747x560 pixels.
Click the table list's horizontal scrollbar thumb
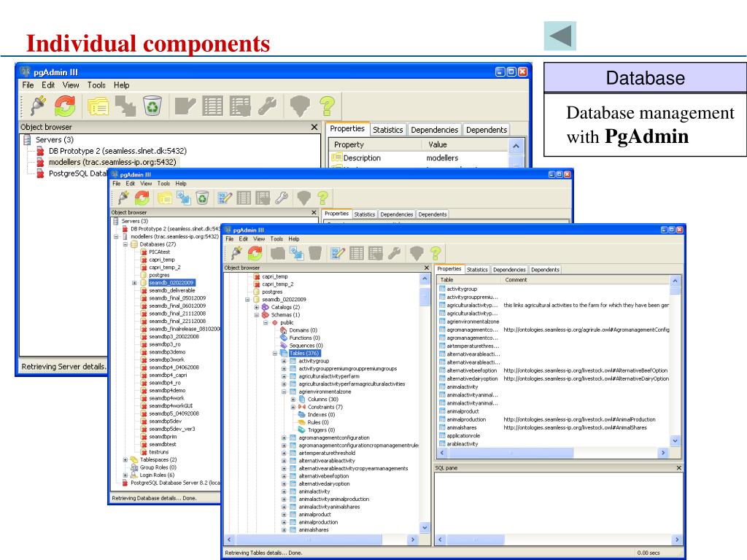(x=510, y=453)
